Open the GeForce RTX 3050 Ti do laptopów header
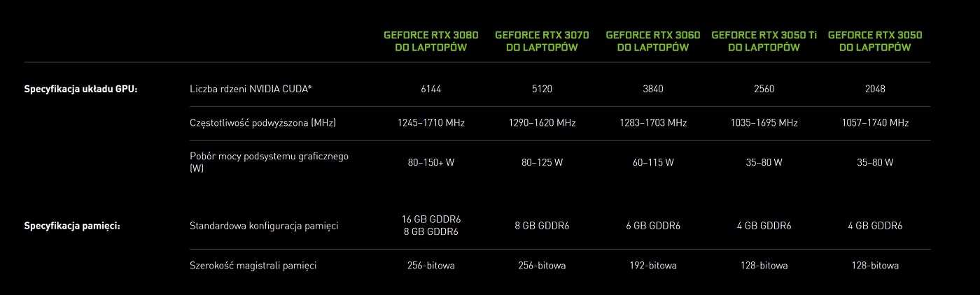Image resolution: width=980 pixels, height=295 pixels. coord(764,41)
